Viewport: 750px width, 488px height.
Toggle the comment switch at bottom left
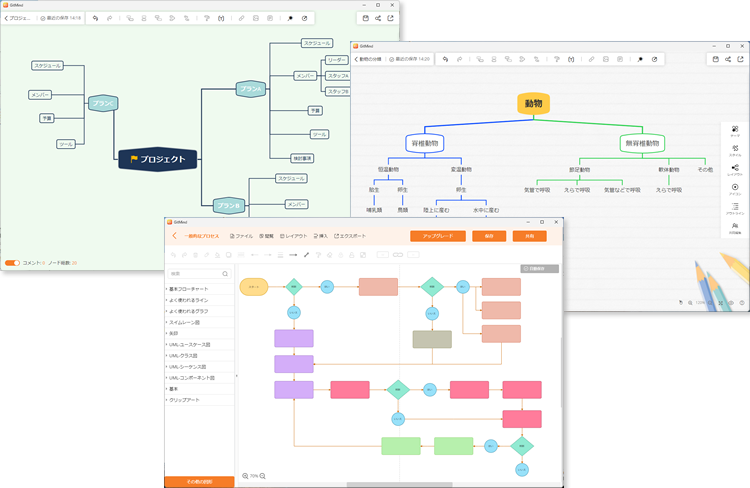pyautogui.click(x=12, y=263)
